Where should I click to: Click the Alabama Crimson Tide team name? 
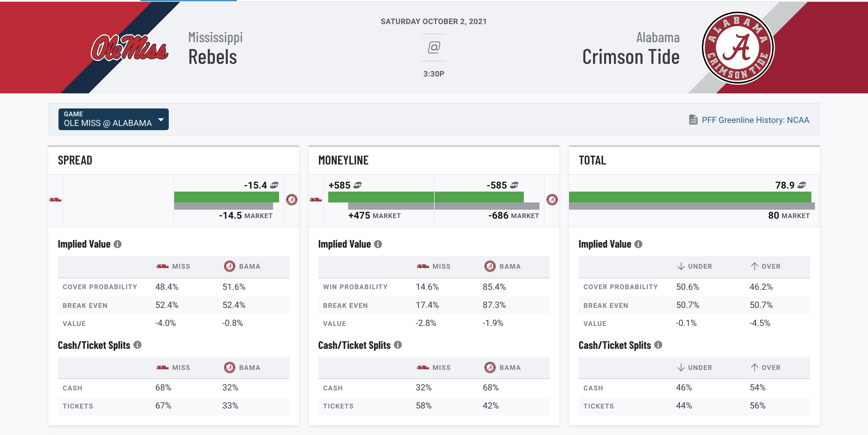631,48
